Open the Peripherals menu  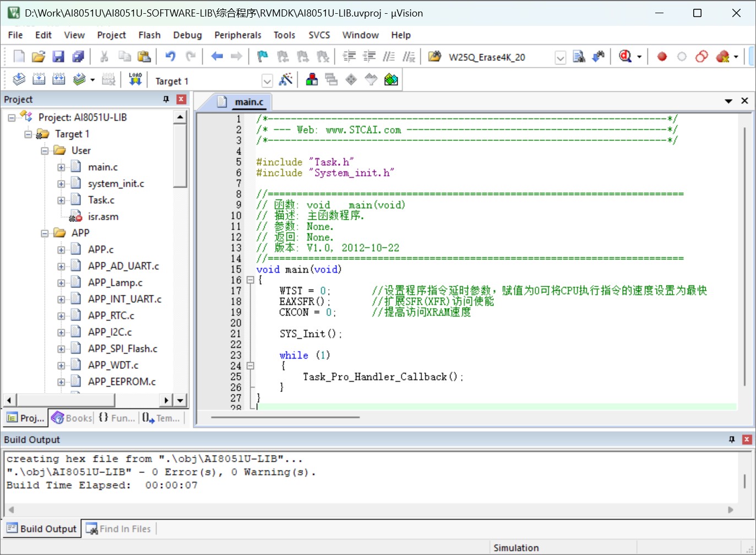238,35
